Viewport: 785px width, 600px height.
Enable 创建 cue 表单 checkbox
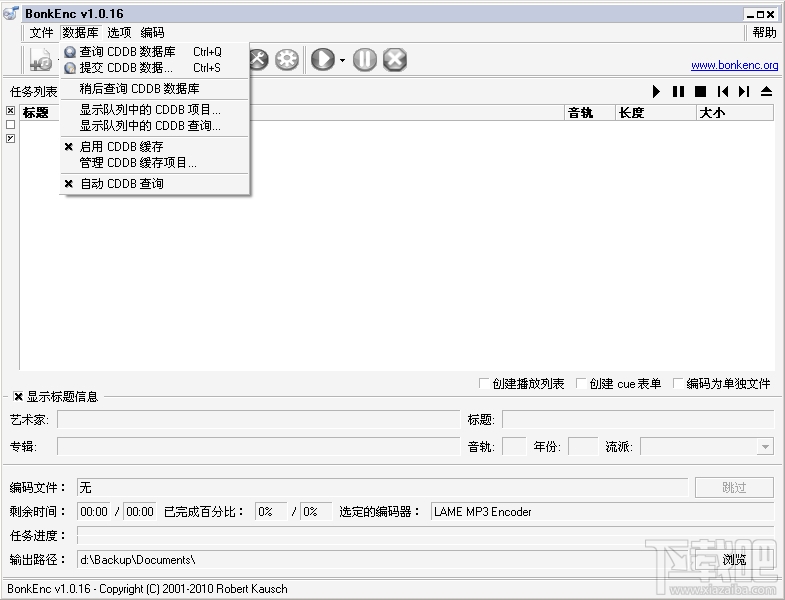tap(581, 384)
